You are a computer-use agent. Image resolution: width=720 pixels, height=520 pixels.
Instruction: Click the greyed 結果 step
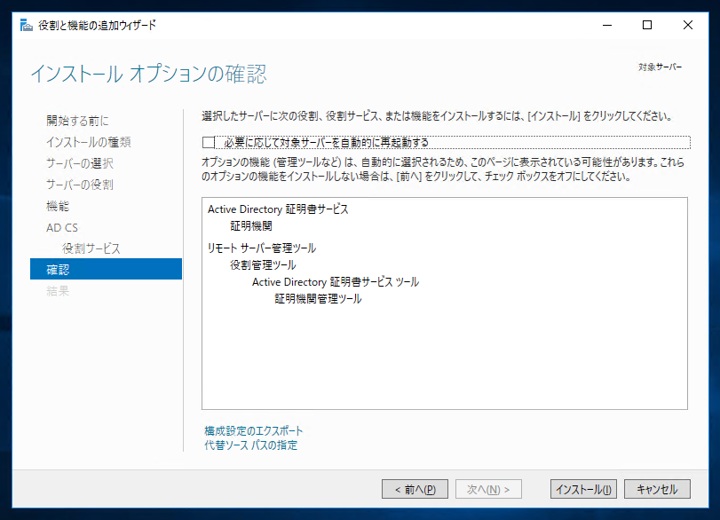(57, 291)
